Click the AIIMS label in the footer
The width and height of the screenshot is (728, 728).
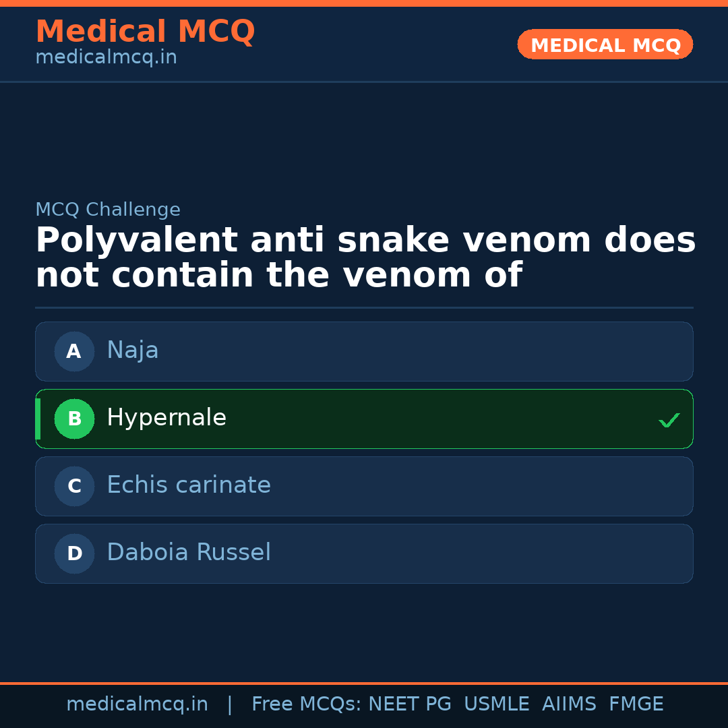(x=570, y=704)
